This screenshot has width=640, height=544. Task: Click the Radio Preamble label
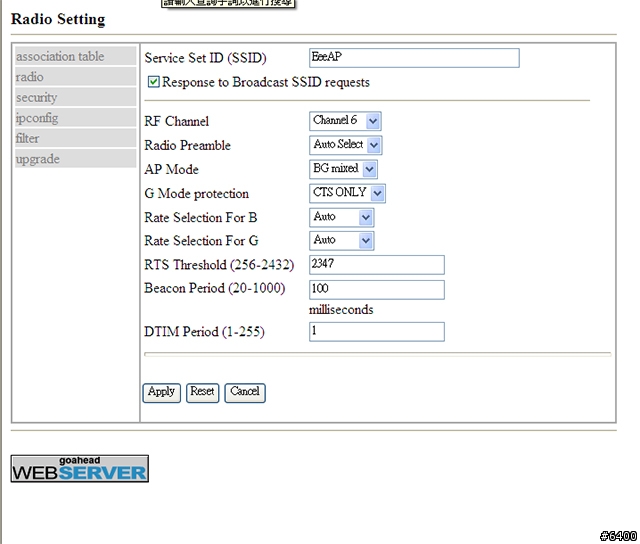tap(187, 145)
